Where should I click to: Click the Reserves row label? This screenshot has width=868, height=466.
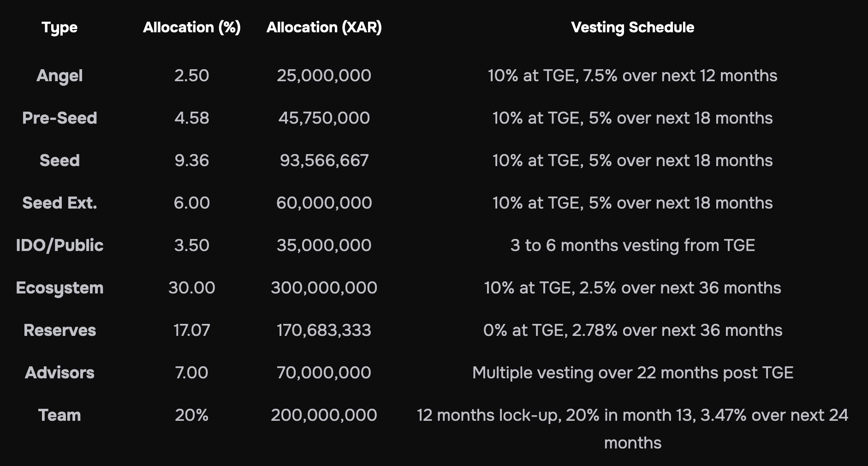(x=59, y=330)
